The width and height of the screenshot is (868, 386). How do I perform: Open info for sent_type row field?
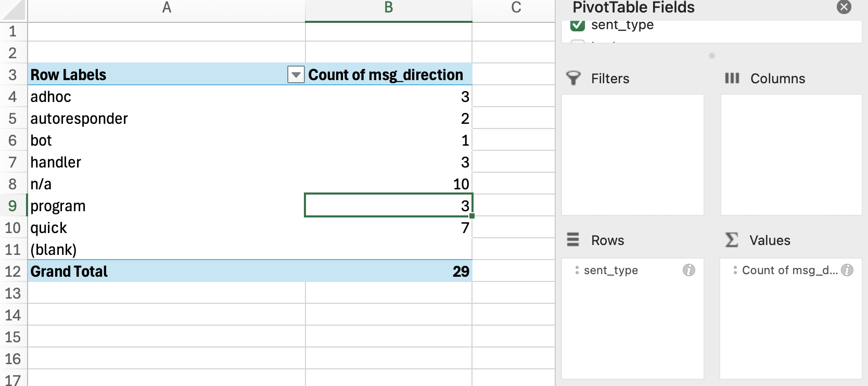pos(688,270)
